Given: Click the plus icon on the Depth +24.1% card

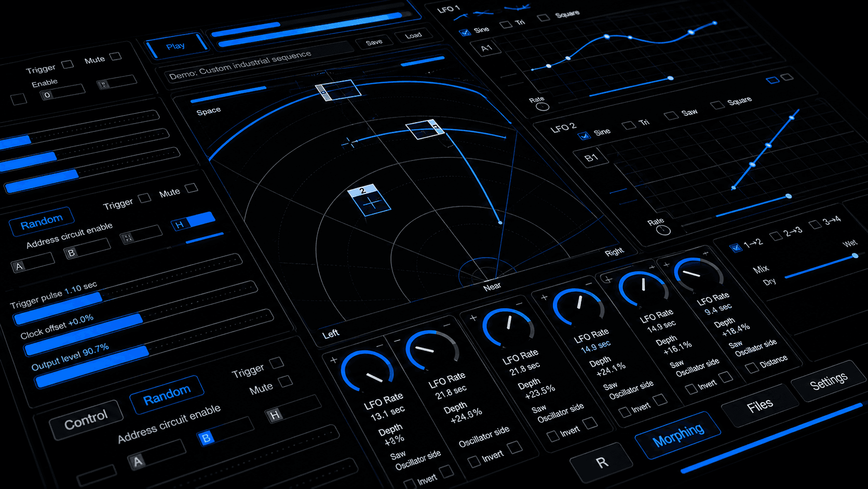Looking at the screenshot, I should click(544, 298).
